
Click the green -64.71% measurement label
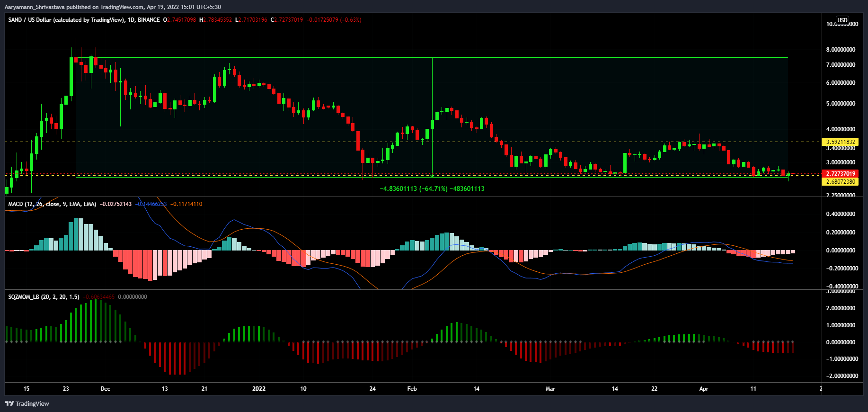[432, 189]
